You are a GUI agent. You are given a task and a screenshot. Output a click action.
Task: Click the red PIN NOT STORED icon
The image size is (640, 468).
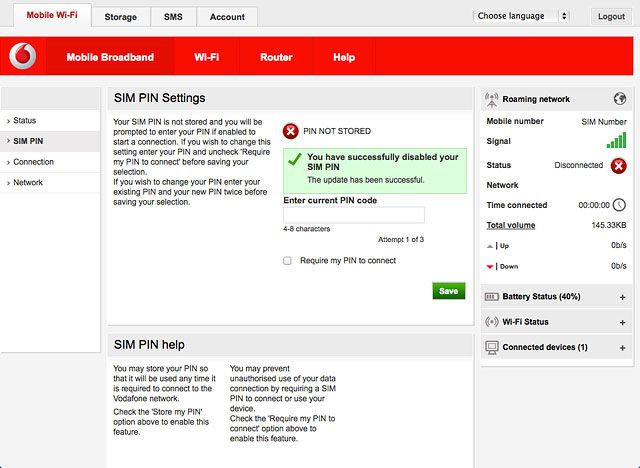[x=291, y=131]
